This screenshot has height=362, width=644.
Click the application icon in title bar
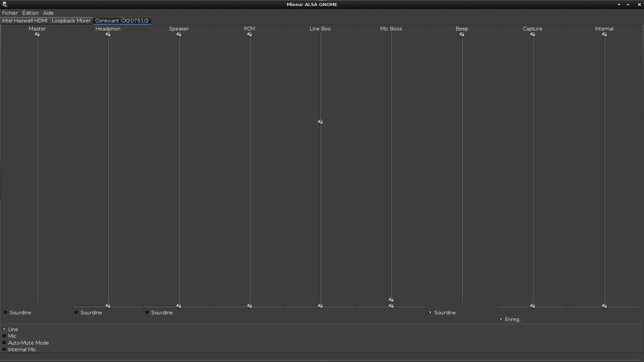(x=5, y=4)
